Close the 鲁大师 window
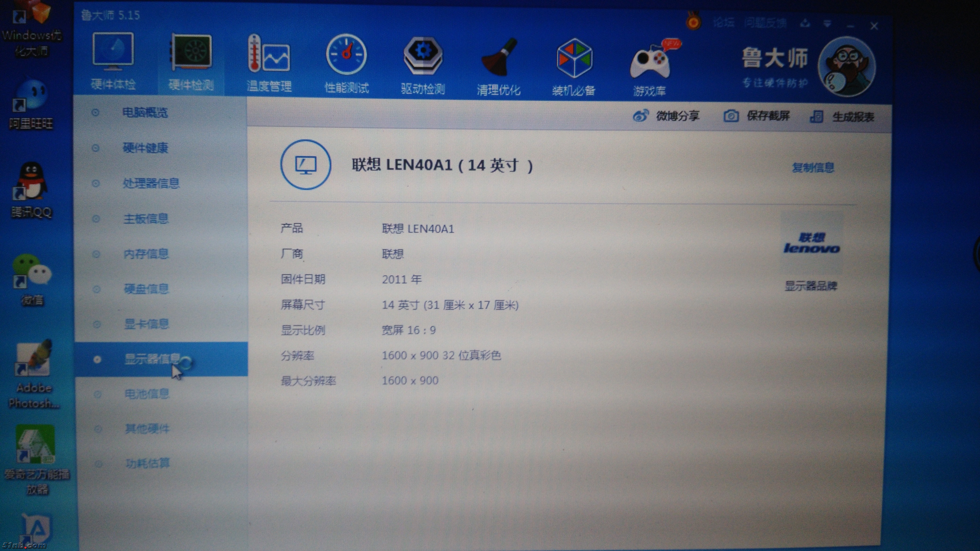980x551 pixels. pyautogui.click(x=874, y=26)
